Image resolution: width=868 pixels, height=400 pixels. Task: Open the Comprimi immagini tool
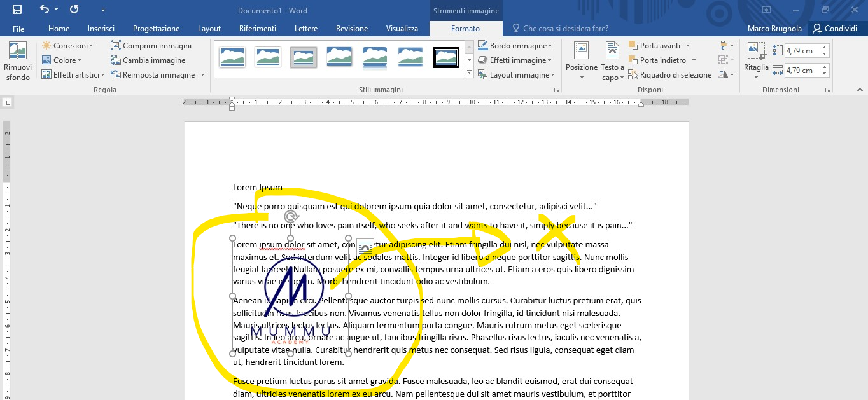pyautogui.click(x=151, y=45)
